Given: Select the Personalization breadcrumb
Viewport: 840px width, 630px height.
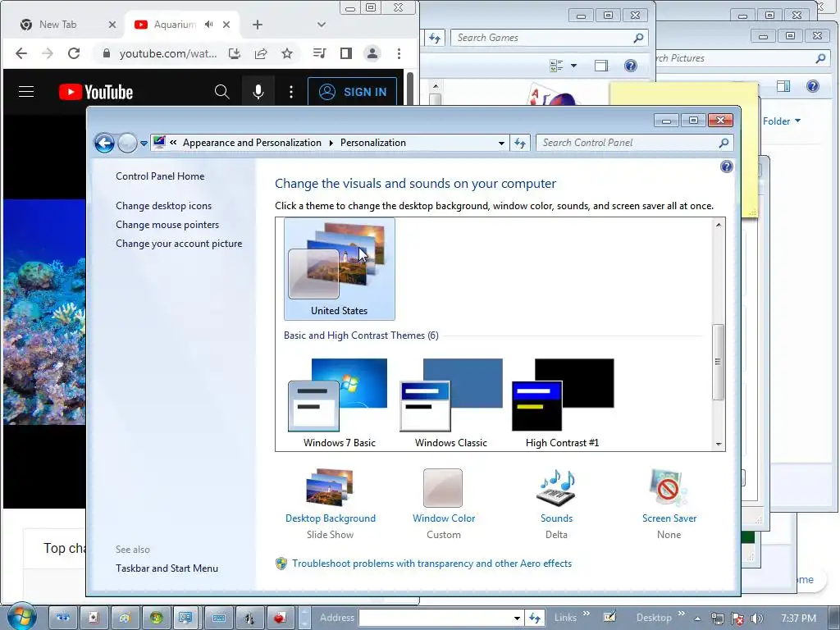Looking at the screenshot, I should pyautogui.click(x=373, y=143).
